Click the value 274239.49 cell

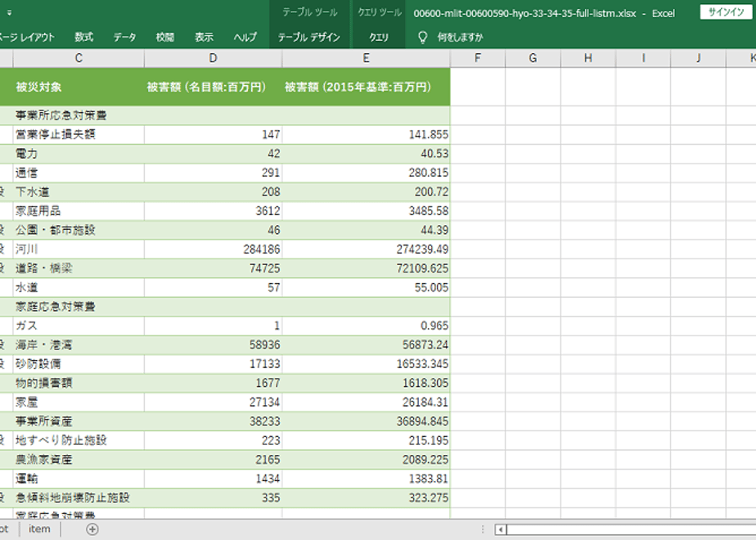tap(367, 250)
